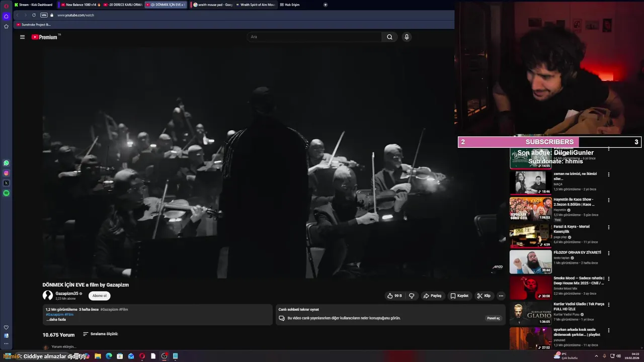644x362 pixels.
Task: Open the 'Hızlı Erişim' speed dial tab
Action: (290, 5)
